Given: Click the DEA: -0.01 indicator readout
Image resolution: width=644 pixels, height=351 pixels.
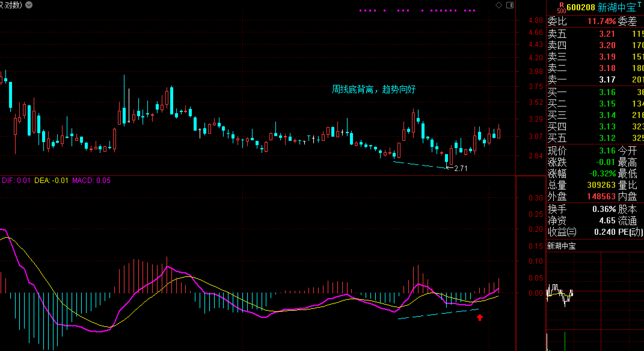Looking at the screenshot, I should point(51,181).
